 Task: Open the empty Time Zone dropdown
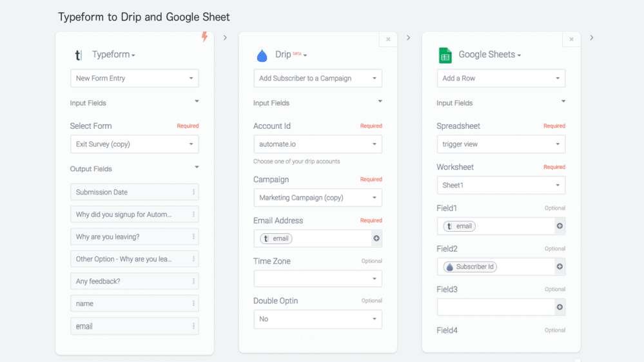click(318, 279)
